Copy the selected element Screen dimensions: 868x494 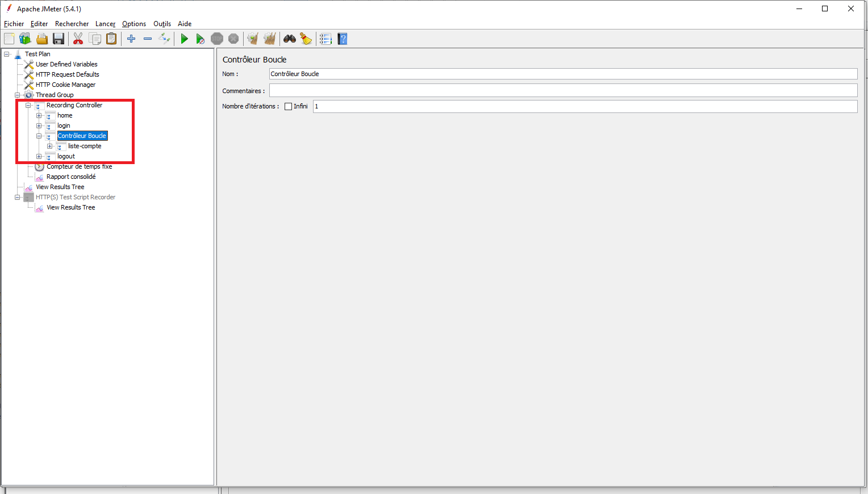point(95,39)
